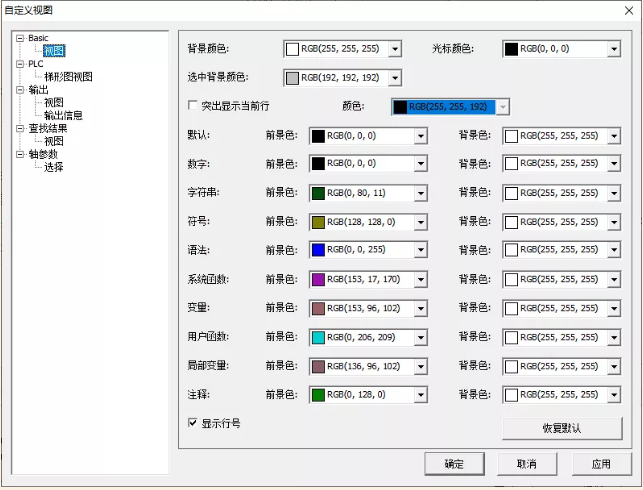Image resolution: width=643 pixels, height=490 pixels.
Task: Close the 自定义视图 dialog
Action: coord(629,11)
